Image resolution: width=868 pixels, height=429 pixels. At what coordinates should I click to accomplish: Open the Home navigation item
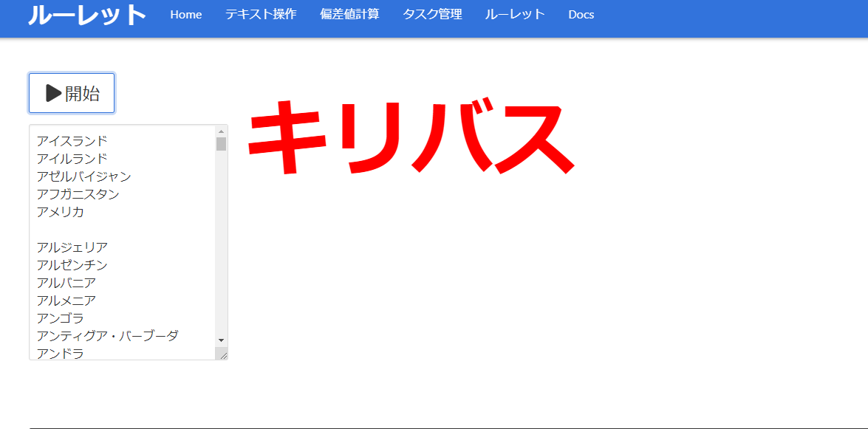coord(185,14)
